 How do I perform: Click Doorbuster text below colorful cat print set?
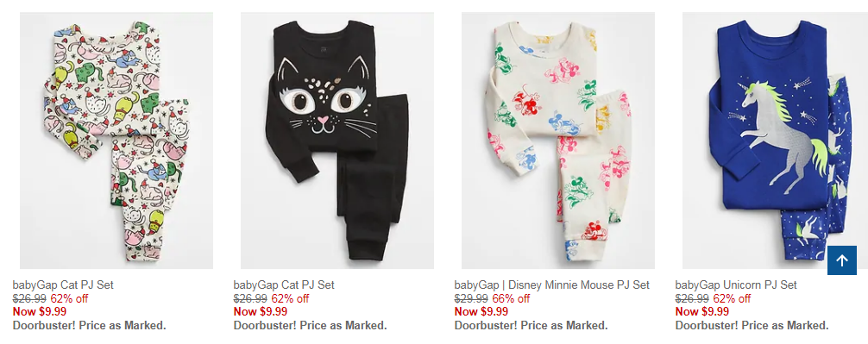point(89,325)
